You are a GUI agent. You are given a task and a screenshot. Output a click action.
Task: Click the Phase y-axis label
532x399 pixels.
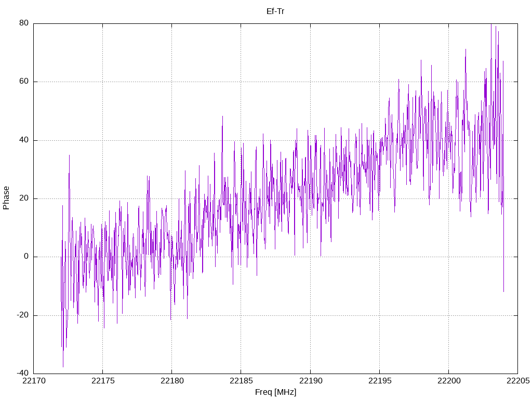coord(6,198)
